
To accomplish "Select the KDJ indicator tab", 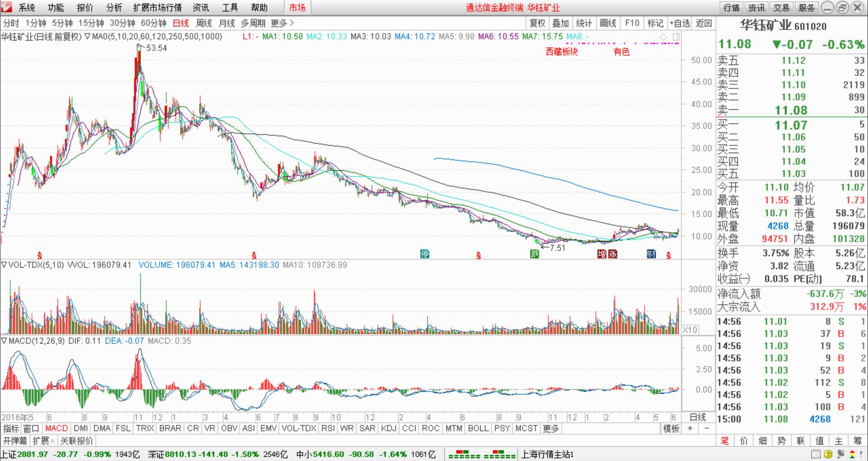I will pos(389,428).
